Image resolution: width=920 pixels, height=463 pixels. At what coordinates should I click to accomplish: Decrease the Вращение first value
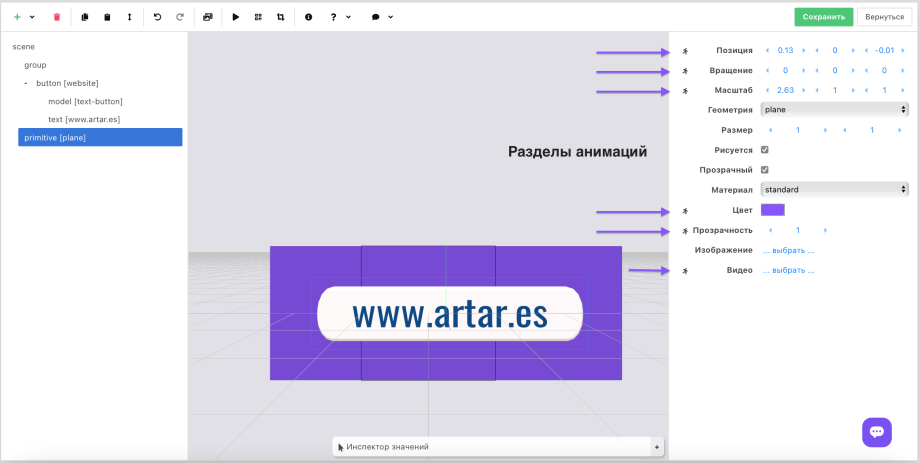click(767, 70)
